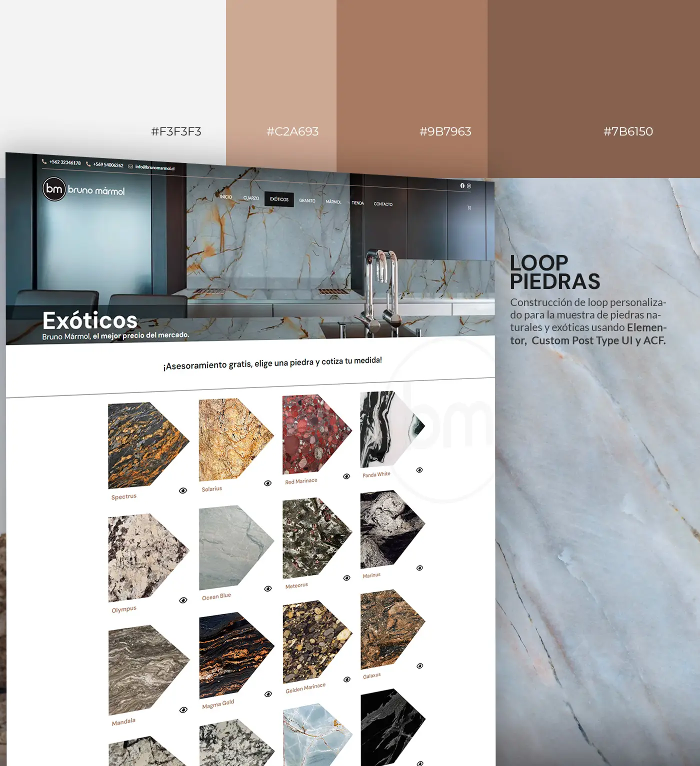Toggle the eye icon for Mandala

[183, 709]
